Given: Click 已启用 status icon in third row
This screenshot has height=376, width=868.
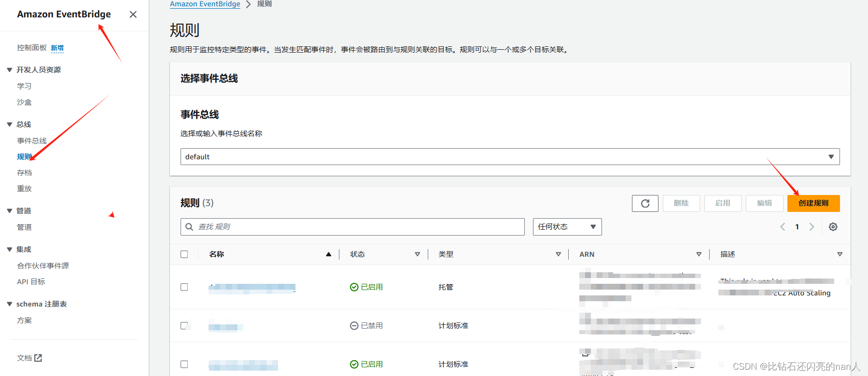Looking at the screenshot, I should pos(354,364).
